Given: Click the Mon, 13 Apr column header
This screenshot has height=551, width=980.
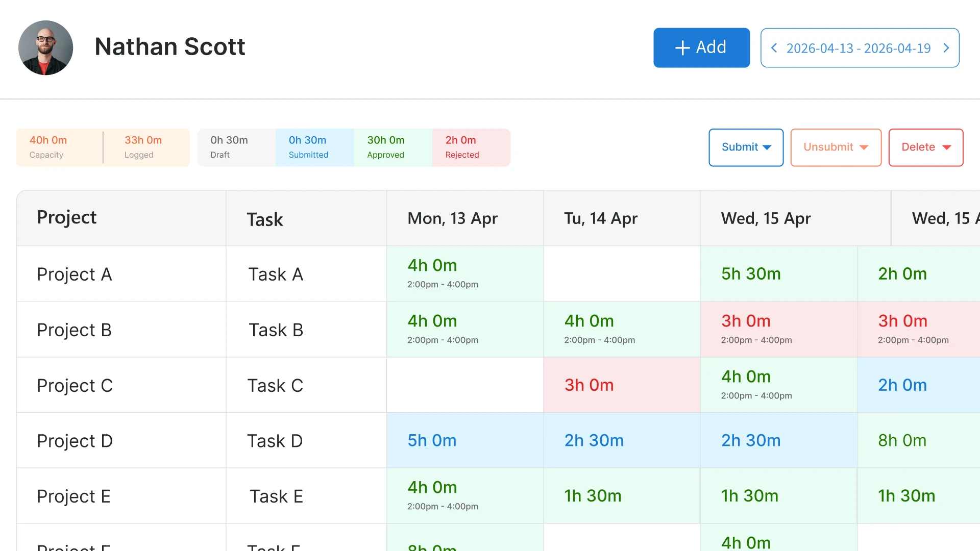Looking at the screenshot, I should [x=465, y=218].
